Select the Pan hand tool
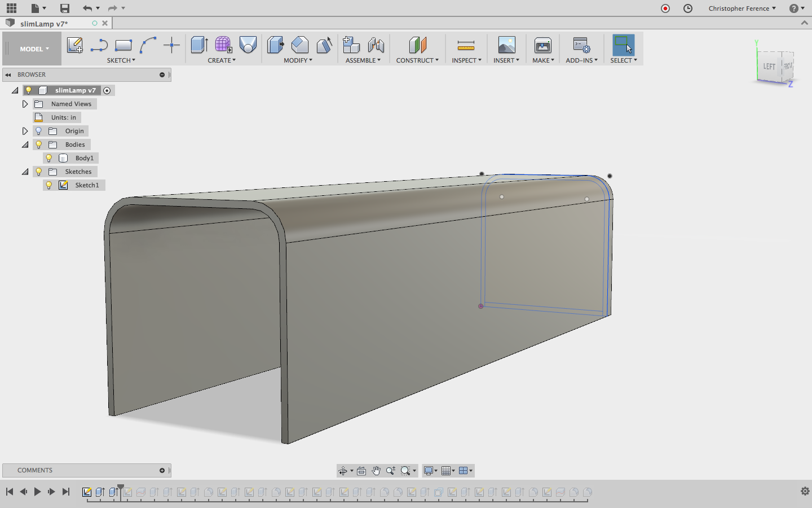Viewport: 812px width, 508px height. [376, 471]
